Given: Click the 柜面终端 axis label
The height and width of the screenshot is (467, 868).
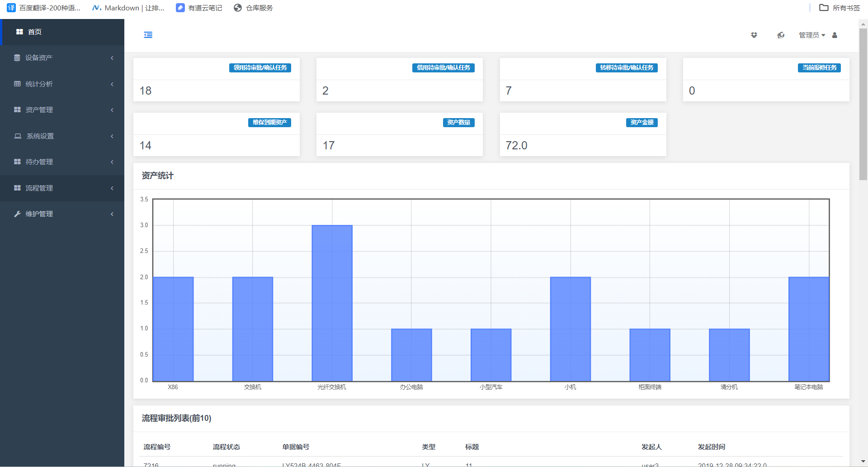Looking at the screenshot, I should point(650,387).
